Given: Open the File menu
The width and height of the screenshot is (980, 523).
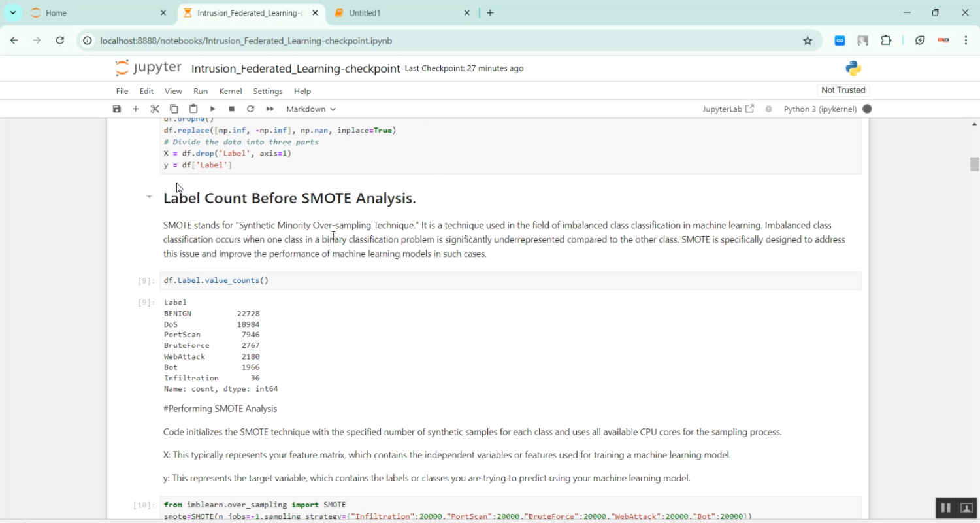Looking at the screenshot, I should (122, 91).
